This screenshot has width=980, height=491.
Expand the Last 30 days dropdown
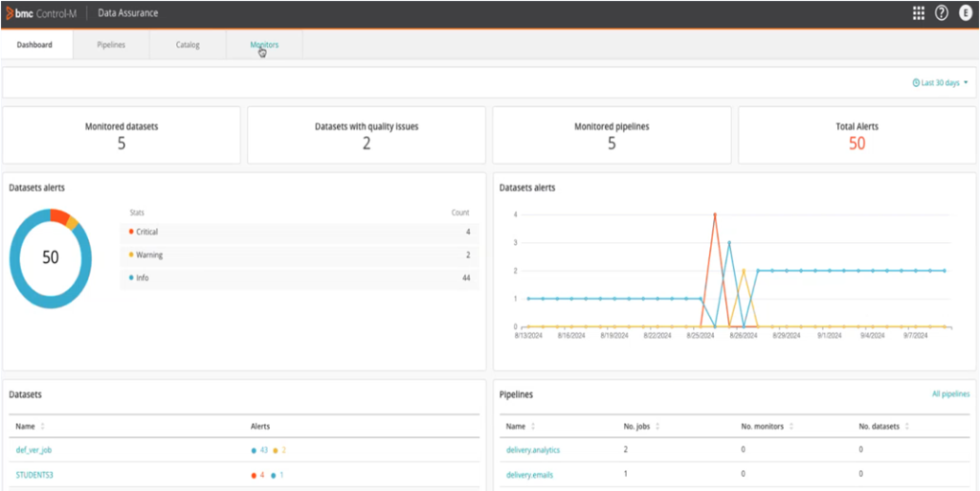tap(940, 83)
